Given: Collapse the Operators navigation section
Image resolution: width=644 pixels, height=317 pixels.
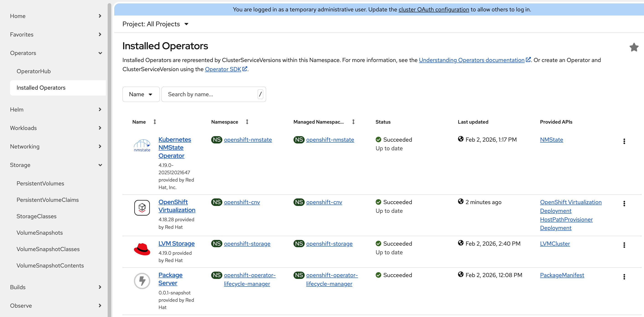Looking at the screenshot, I should pos(55,53).
